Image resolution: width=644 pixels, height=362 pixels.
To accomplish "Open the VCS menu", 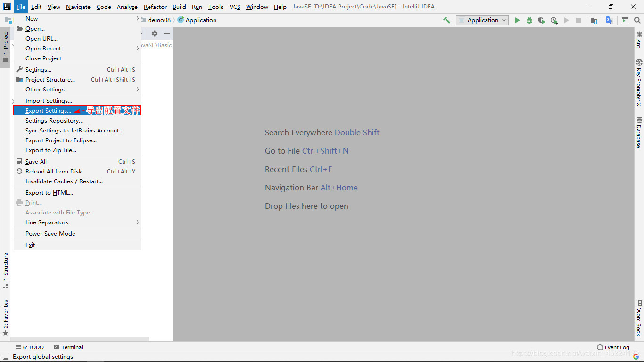I will (x=235, y=7).
